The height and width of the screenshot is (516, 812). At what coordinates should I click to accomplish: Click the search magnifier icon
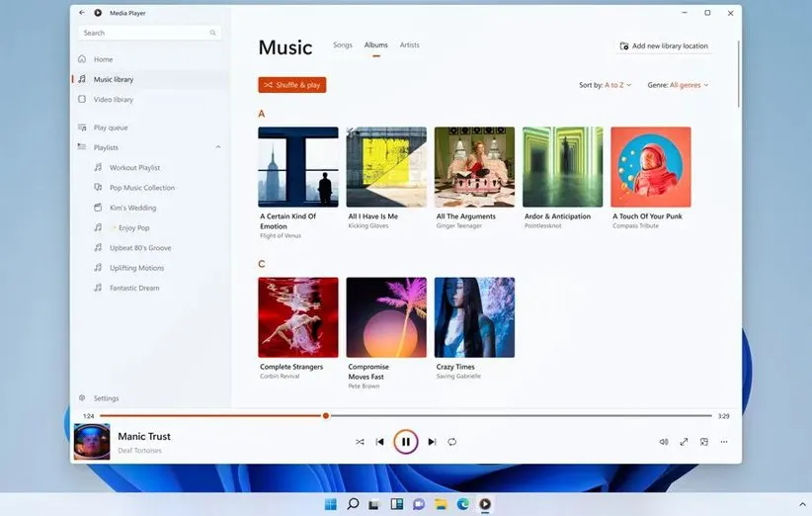pyautogui.click(x=212, y=33)
